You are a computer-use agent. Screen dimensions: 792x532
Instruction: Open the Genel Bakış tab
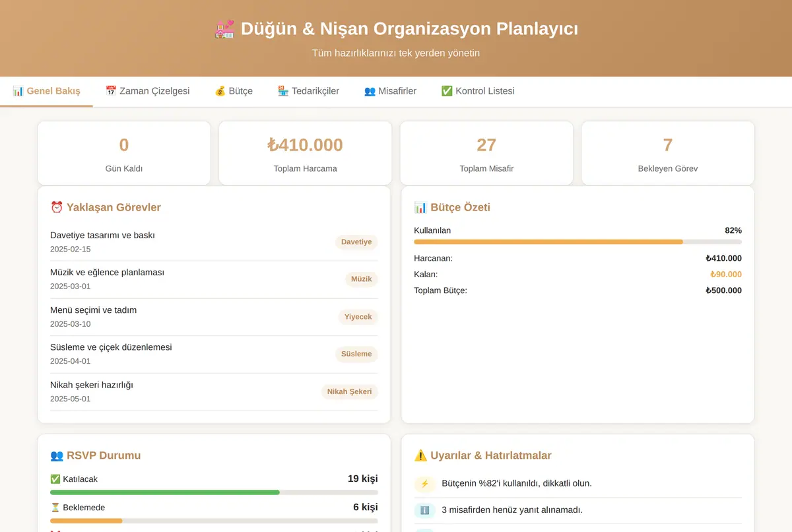click(46, 91)
